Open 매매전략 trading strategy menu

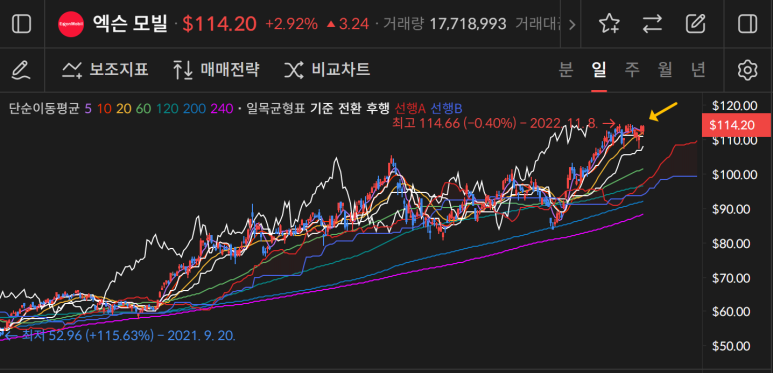coord(216,70)
